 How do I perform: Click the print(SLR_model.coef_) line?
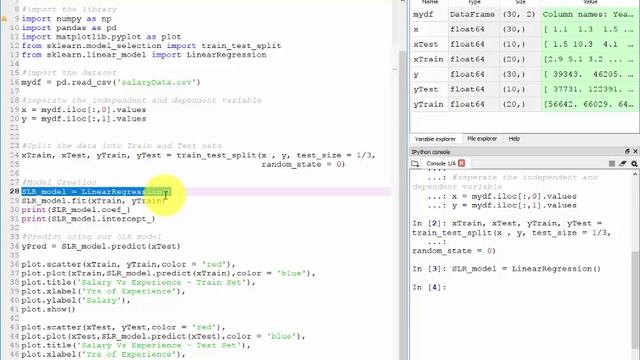coord(76,210)
